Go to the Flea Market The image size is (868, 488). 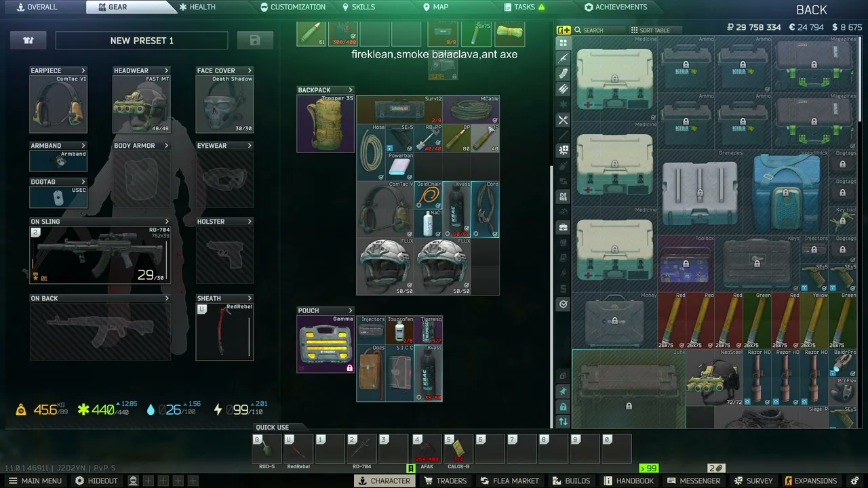510,481
